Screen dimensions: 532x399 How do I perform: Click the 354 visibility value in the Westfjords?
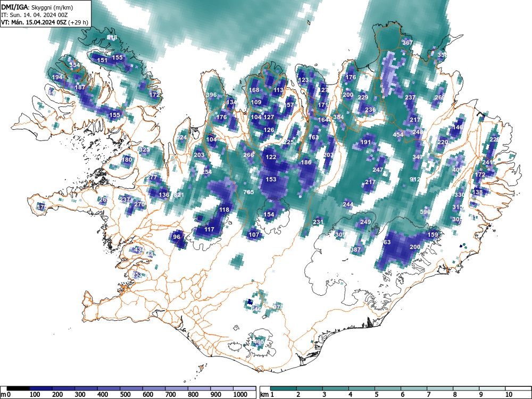pyautogui.click(x=74, y=65)
